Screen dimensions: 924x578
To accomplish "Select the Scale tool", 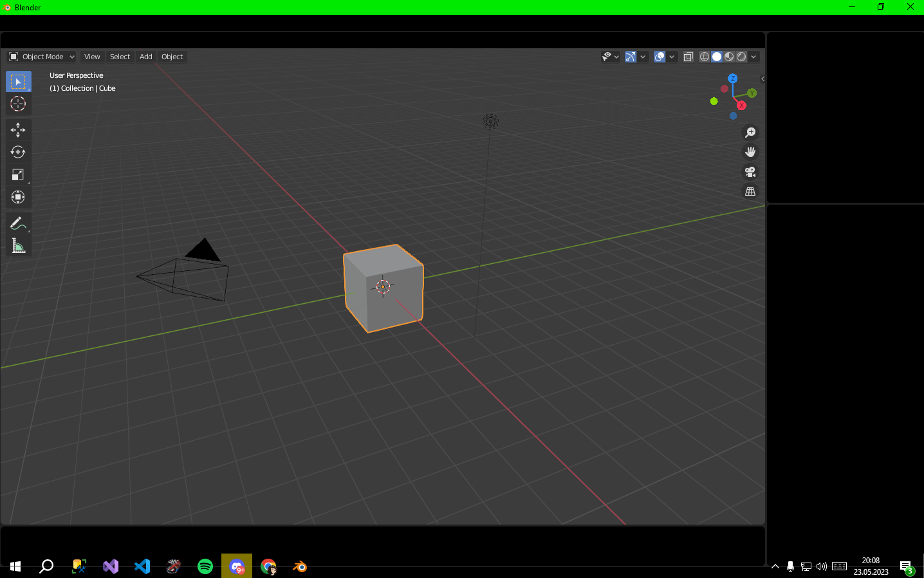I will [x=18, y=174].
